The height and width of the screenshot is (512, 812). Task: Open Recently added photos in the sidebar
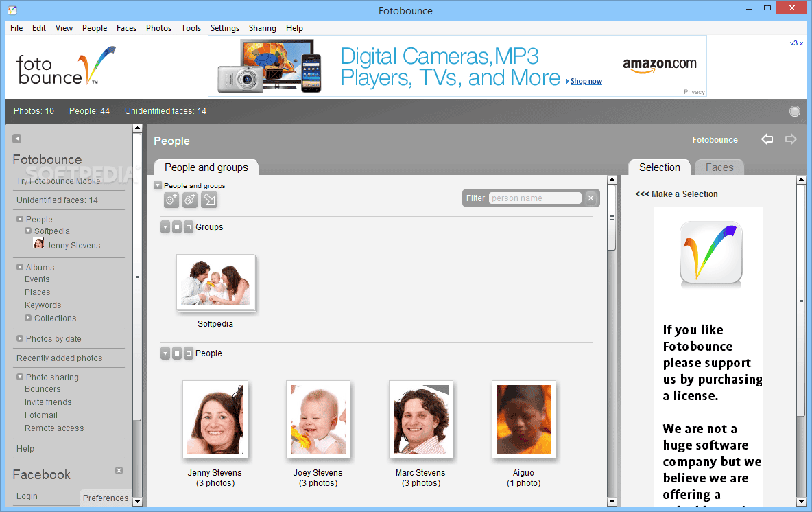coord(60,358)
